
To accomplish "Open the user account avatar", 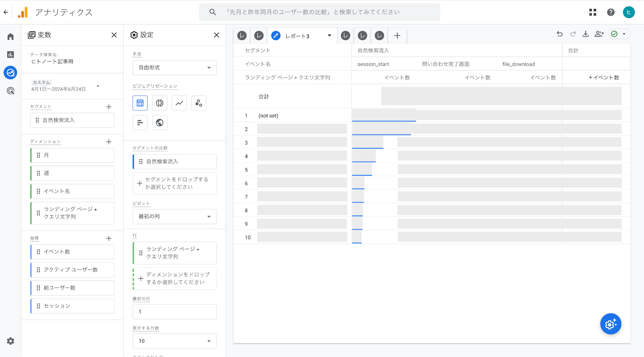I will click(x=629, y=12).
